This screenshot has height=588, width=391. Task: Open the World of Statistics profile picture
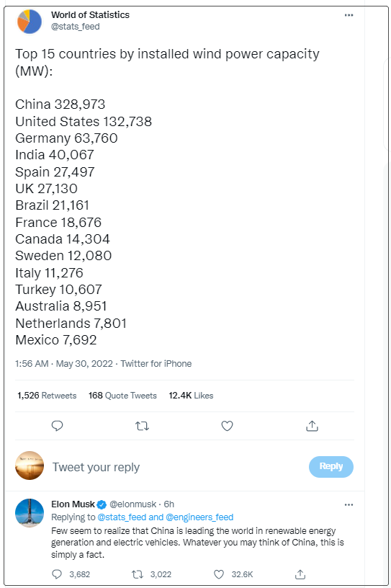(x=30, y=22)
